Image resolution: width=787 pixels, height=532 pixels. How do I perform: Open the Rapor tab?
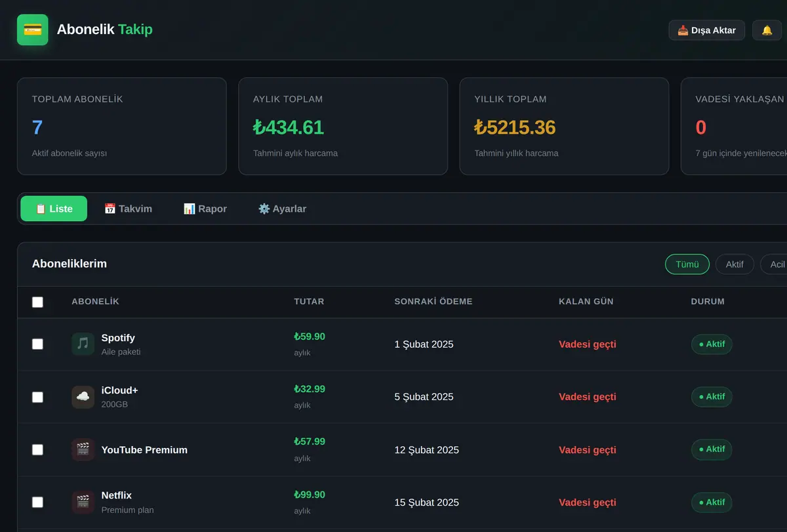click(205, 209)
